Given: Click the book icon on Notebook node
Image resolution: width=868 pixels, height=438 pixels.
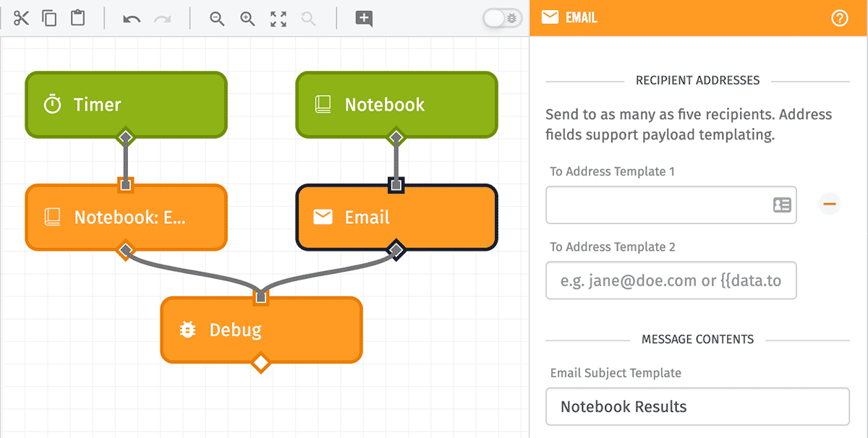Looking at the screenshot, I should [x=323, y=105].
